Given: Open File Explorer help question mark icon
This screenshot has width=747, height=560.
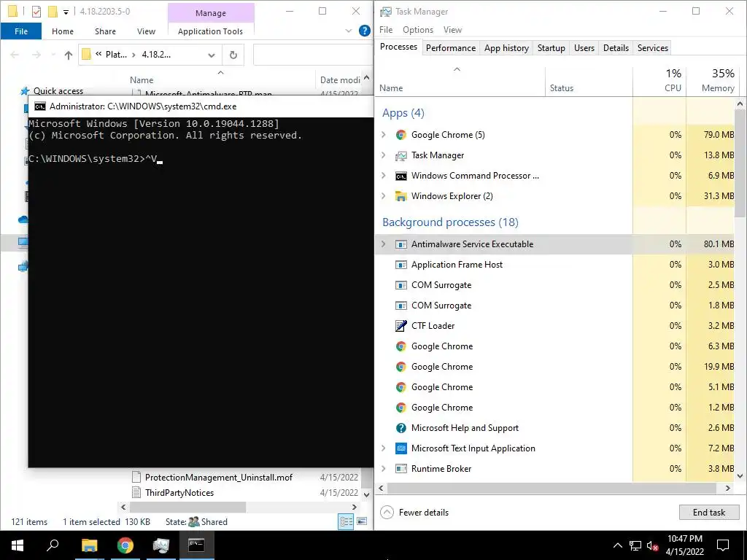Looking at the screenshot, I should [365, 31].
